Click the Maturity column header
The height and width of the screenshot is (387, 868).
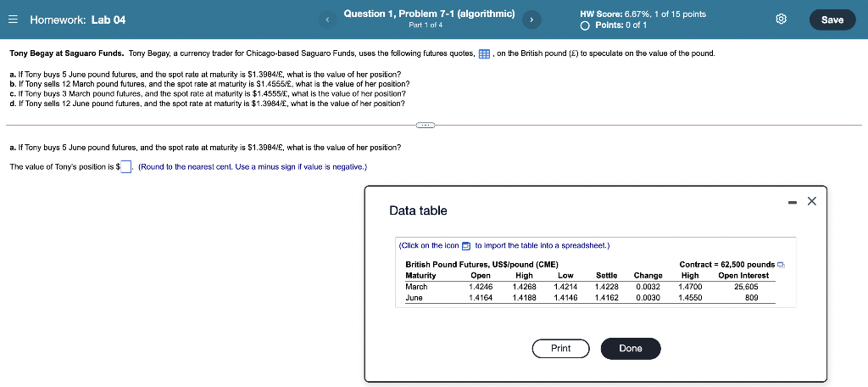(x=420, y=276)
